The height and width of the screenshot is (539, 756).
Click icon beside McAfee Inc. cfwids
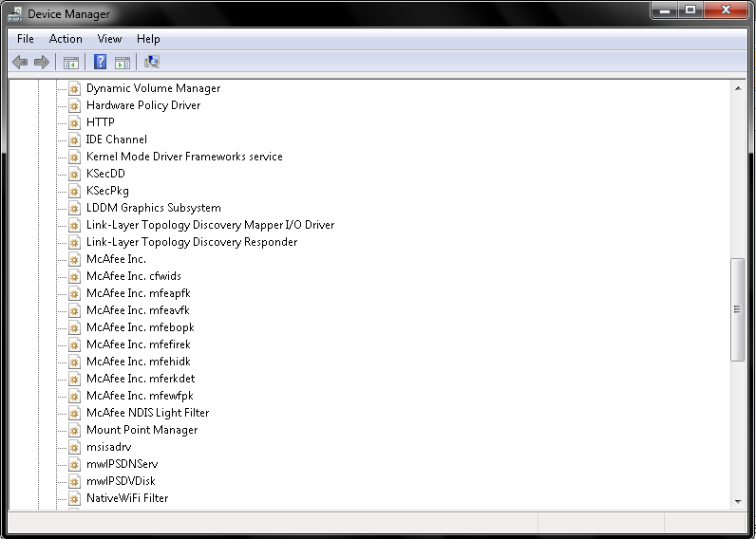coord(74,276)
